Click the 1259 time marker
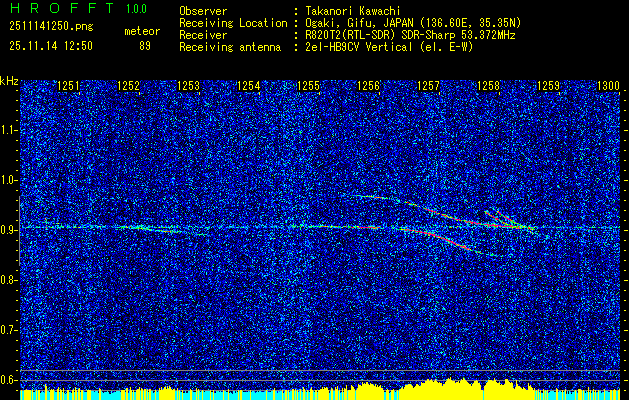629x400 pixels. 548,85
